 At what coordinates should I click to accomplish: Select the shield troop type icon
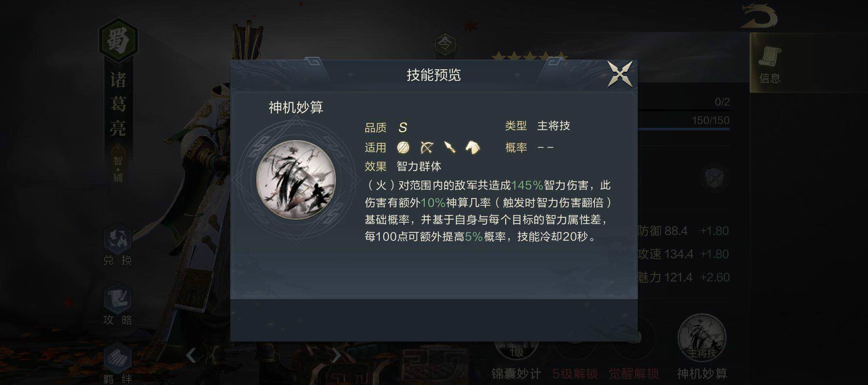coord(403,147)
